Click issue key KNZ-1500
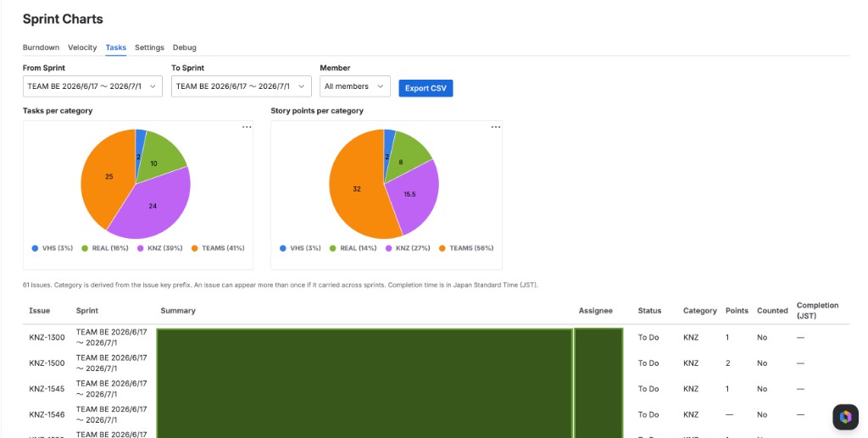 [x=47, y=363]
